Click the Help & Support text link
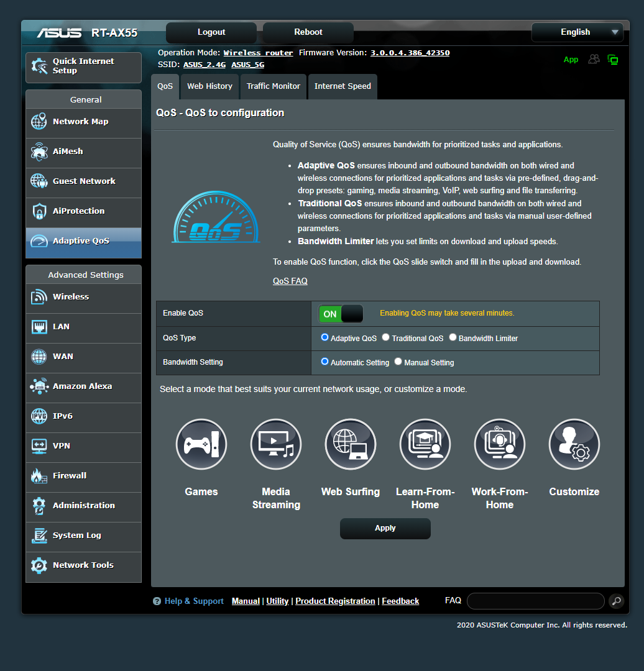Image resolution: width=644 pixels, height=671 pixels. pyautogui.click(x=194, y=601)
